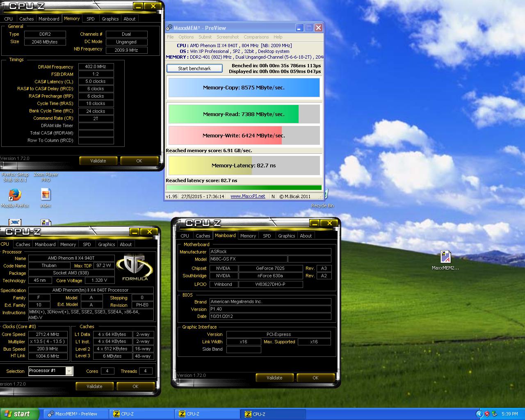Open the Help menu in MaxxMEM²

coord(278,37)
